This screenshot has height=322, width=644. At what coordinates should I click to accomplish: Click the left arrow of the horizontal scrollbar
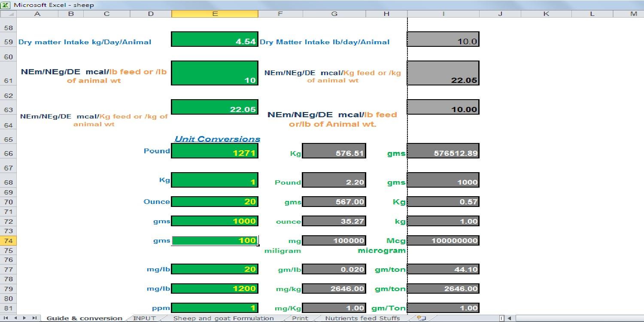(x=510, y=318)
